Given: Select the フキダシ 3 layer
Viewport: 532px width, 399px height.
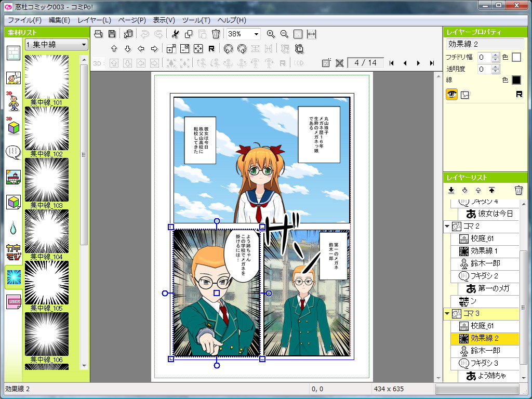Looking at the screenshot, I should point(485,363).
